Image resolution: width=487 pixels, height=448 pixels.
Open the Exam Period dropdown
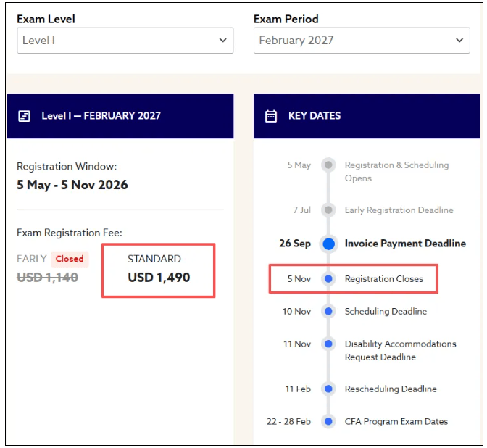(x=362, y=41)
